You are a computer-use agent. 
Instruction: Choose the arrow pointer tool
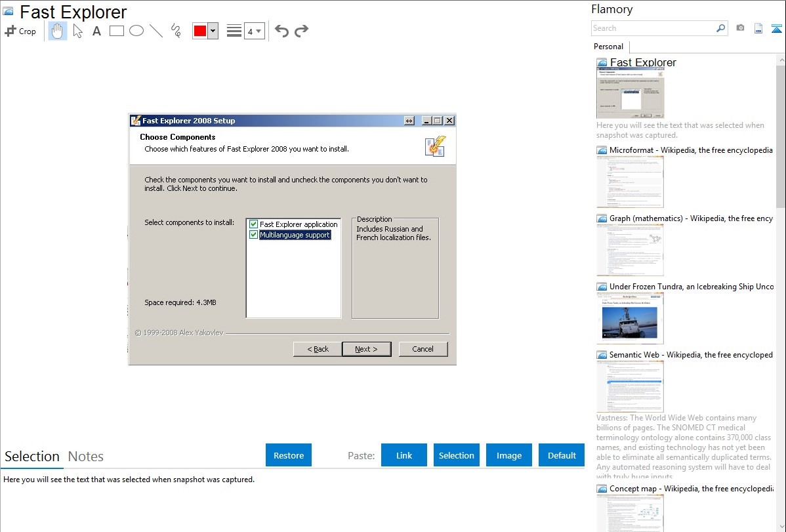tap(77, 31)
